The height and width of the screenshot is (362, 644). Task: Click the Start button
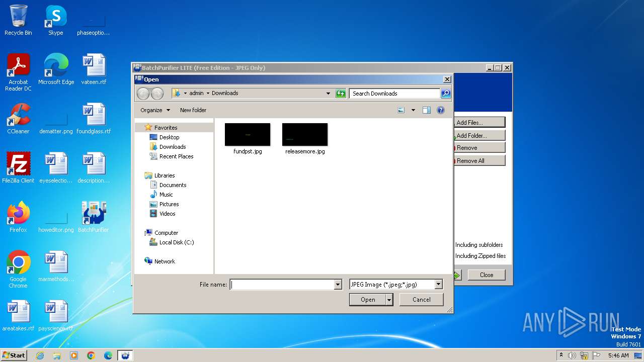(x=14, y=355)
